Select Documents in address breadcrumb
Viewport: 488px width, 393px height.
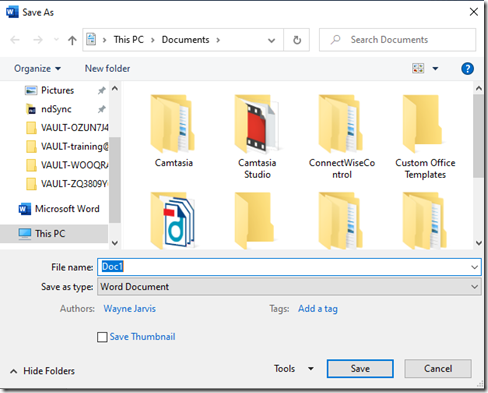tap(185, 40)
